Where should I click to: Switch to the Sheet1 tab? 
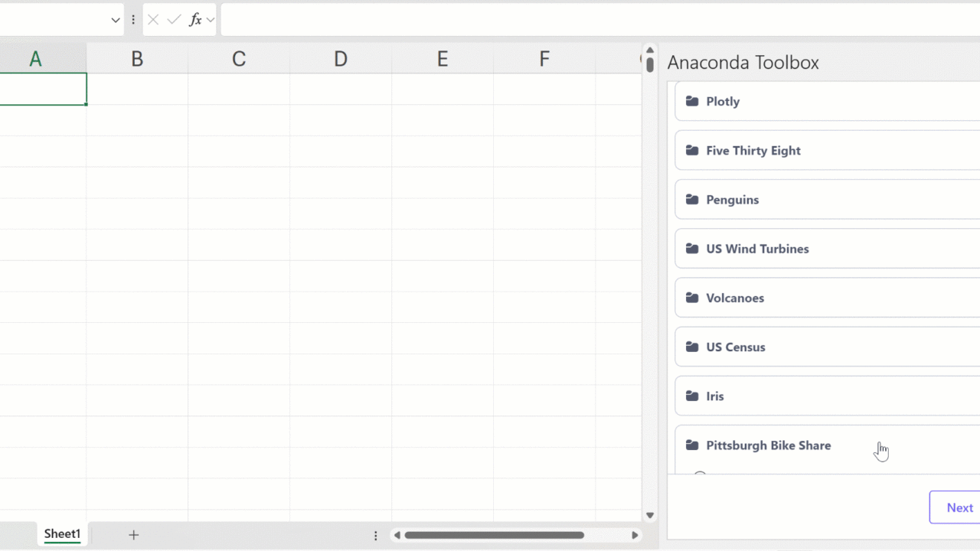62,534
